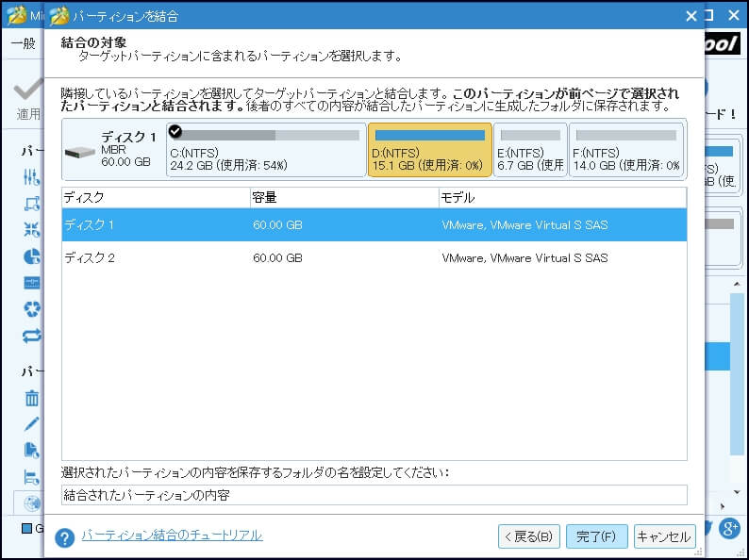Image resolution: width=749 pixels, height=560 pixels.
Task: Click the recycle arrows icon in left sidebar
Action: pyautogui.click(x=31, y=308)
